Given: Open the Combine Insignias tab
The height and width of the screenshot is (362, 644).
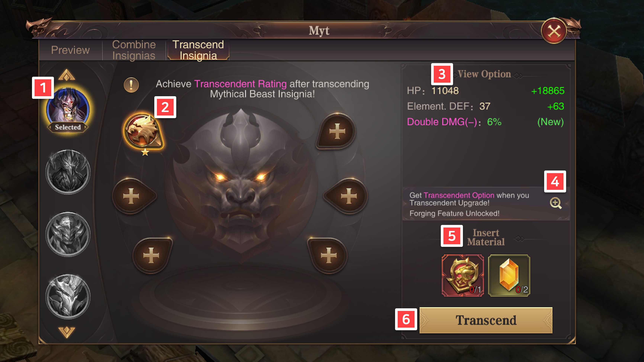Looking at the screenshot, I should [x=134, y=50].
